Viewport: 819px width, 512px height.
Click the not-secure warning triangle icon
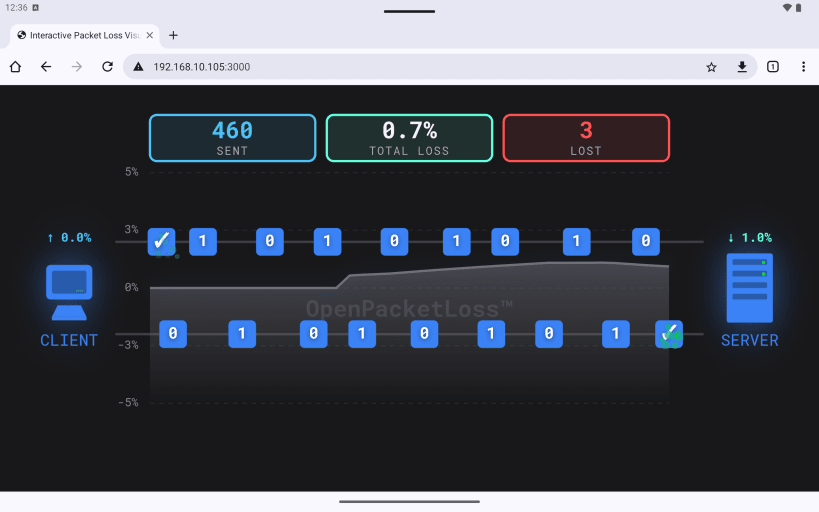pyautogui.click(x=138, y=66)
